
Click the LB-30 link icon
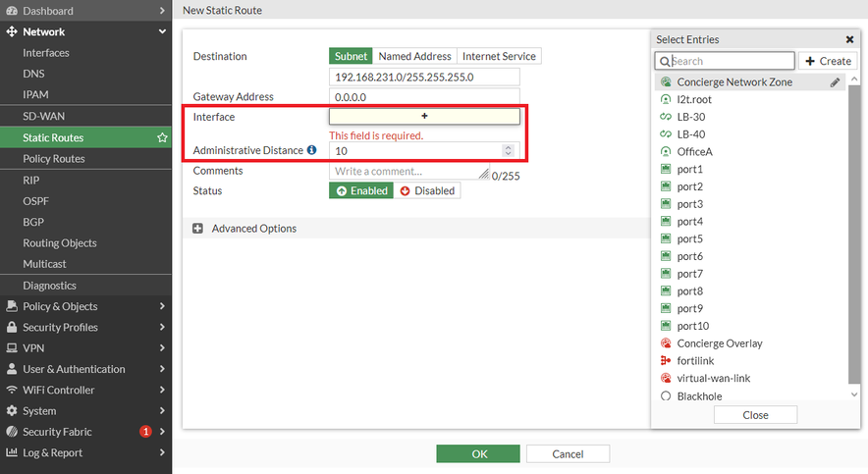pos(666,117)
